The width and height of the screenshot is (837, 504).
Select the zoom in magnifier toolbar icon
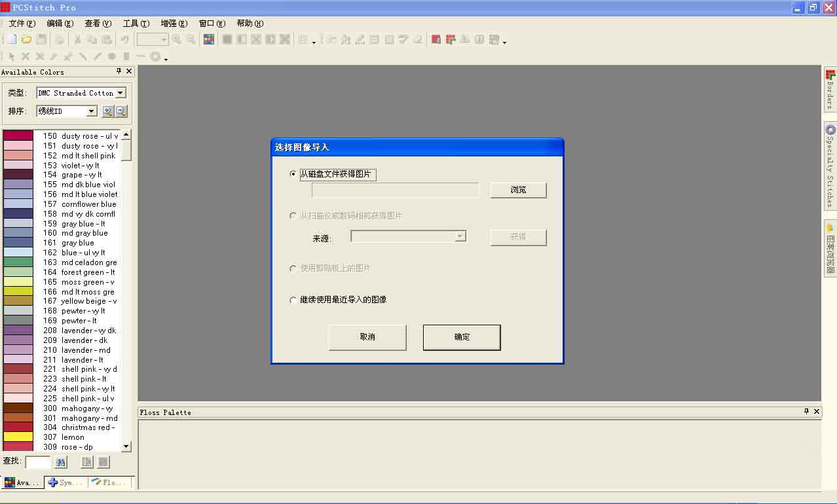177,39
